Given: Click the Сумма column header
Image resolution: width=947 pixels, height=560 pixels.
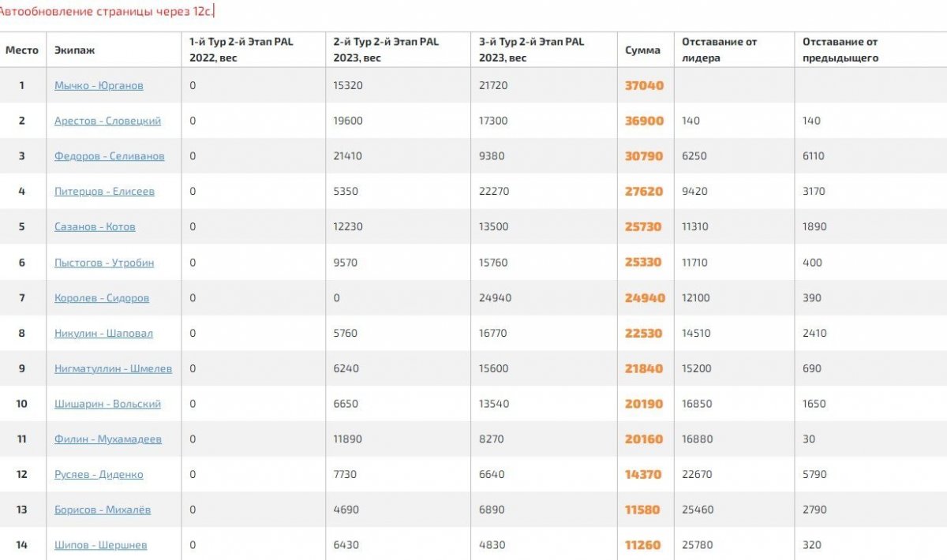Looking at the screenshot, I should 642,50.
